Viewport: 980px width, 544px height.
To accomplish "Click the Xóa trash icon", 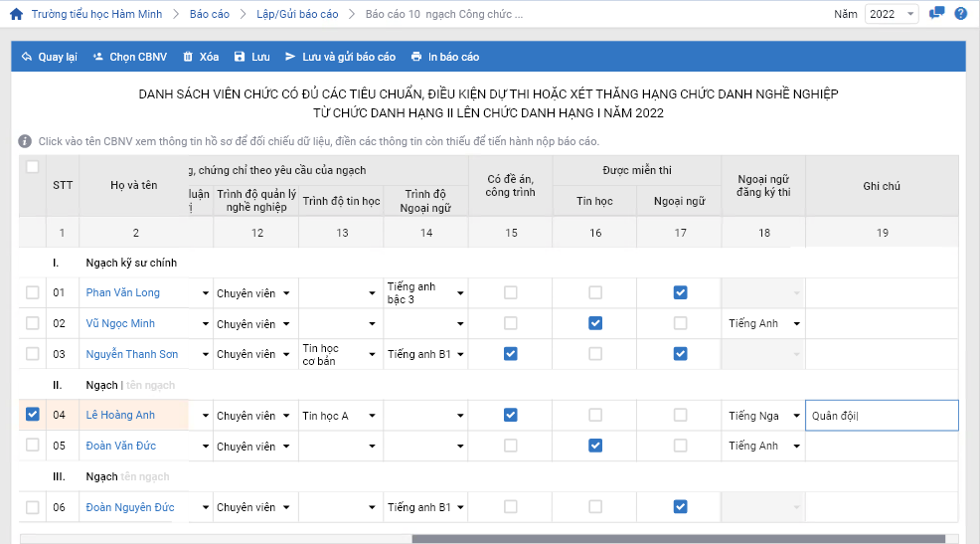I will [x=188, y=58].
